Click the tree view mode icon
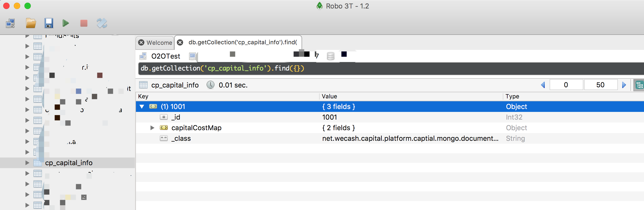This screenshot has height=210, width=644. click(639, 85)
